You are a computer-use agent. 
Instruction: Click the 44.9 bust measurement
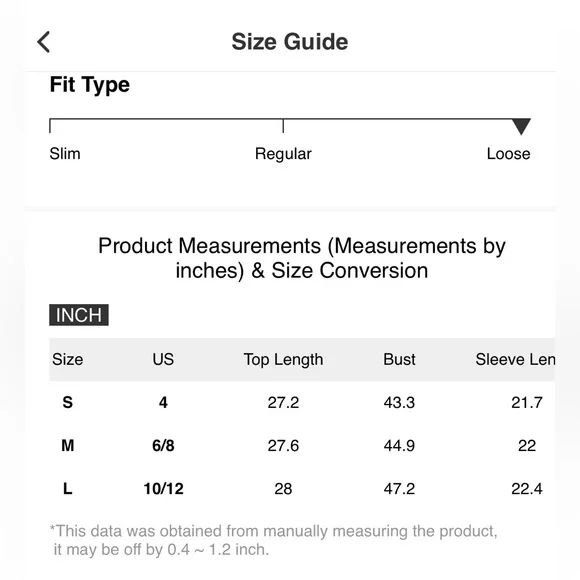(399, 445)
